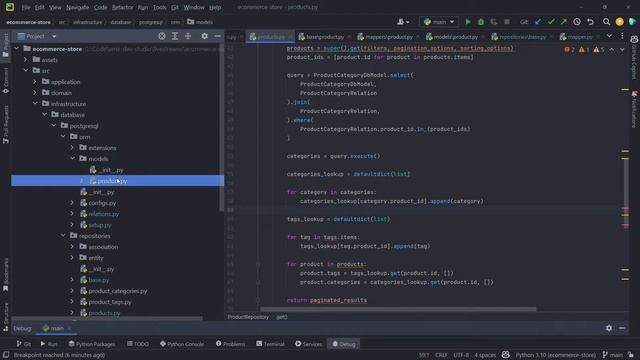Rollback changes with the undo arrow icon
Viewport: 640px width, 360px height.
click(x=590, y=22)
